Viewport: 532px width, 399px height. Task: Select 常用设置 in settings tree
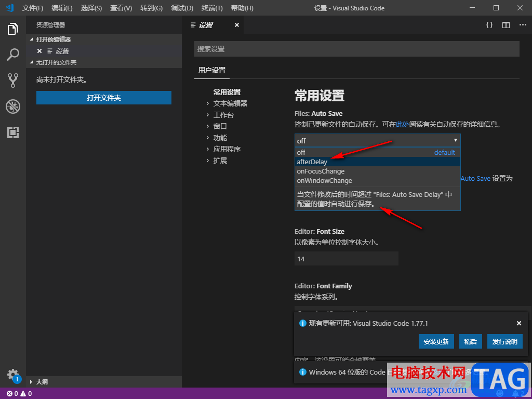227,92
